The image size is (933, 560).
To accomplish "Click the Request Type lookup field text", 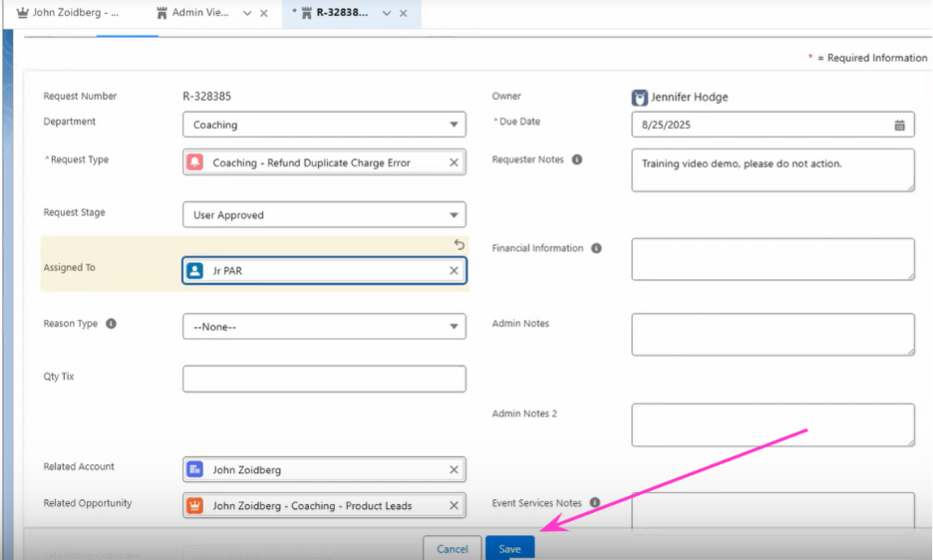I will [311, 163].
